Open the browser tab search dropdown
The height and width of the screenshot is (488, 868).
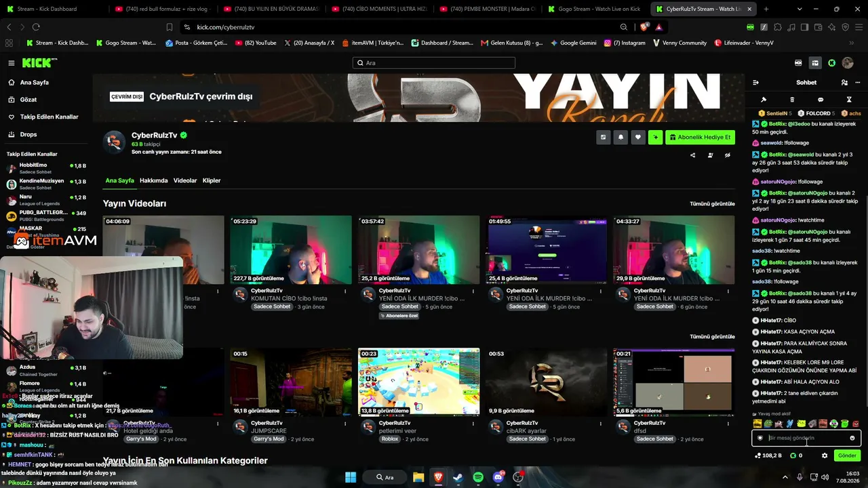pyautogui.click(x=800, y=9)
